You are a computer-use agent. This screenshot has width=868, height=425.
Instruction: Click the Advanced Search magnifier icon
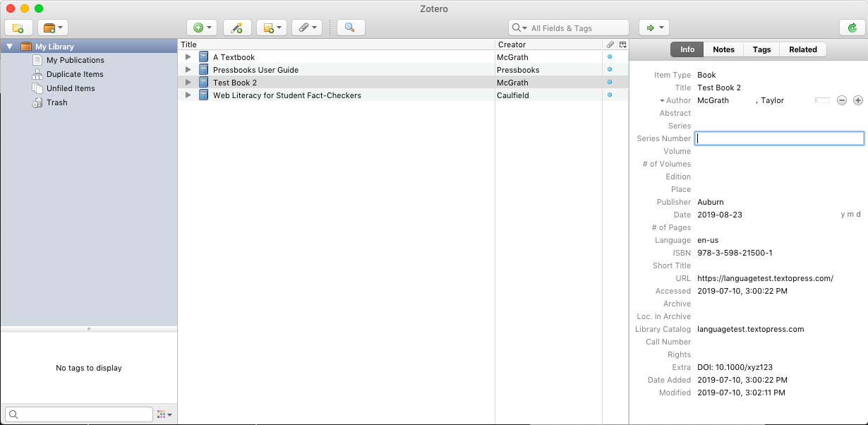(x=350, y=28)
